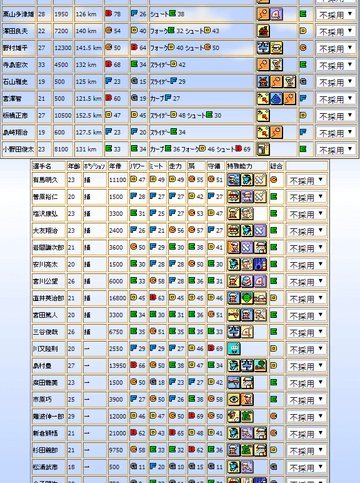Viewport: 360px width, 483px height.
Task: Click the single ability icon in the 152.5 km row
Action: point(263,115)
